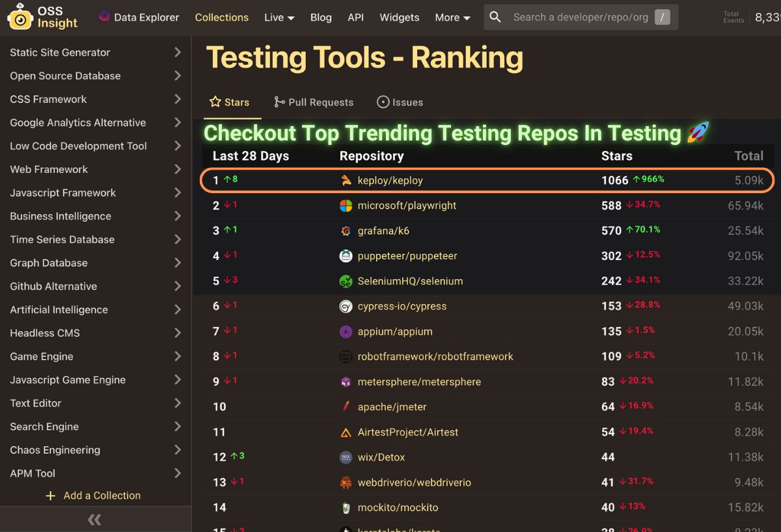
Task: Open microsoft/playwright repository link
Action: tap(407, 206)
